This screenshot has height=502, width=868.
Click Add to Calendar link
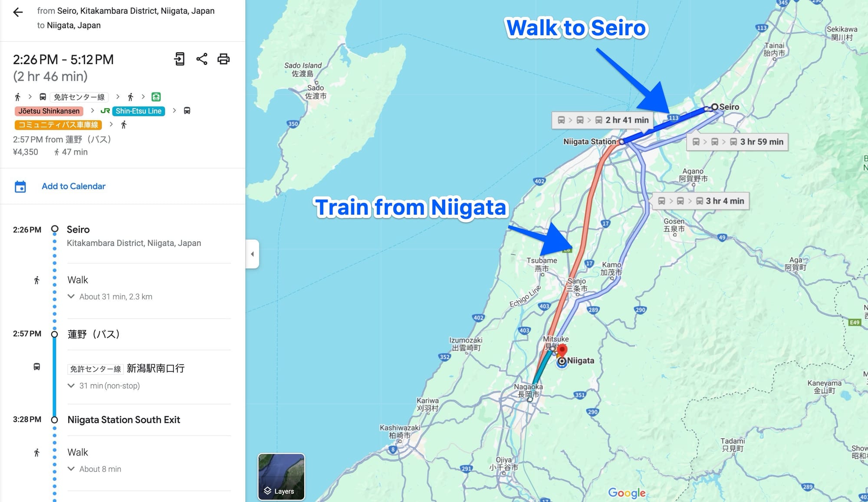73,187
